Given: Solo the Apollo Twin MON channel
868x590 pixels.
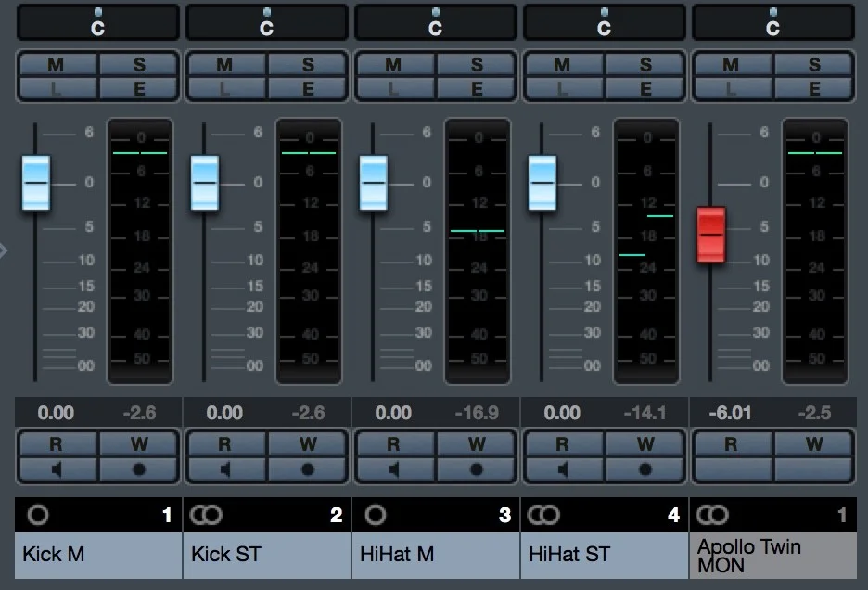Looking at the screenshot, I should click(814, 65).
